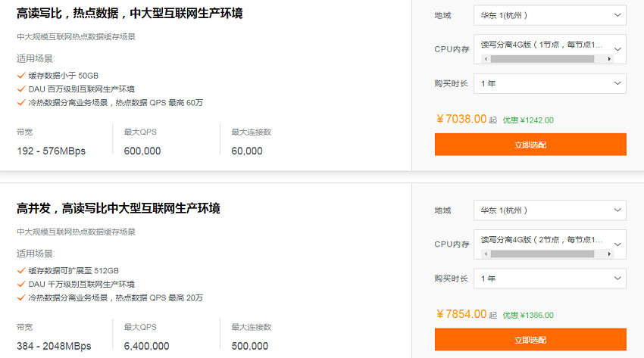Viewport: 644px width, 358px height.
Task: Click the ¥7038.00 price text
Action: point(461,119)
